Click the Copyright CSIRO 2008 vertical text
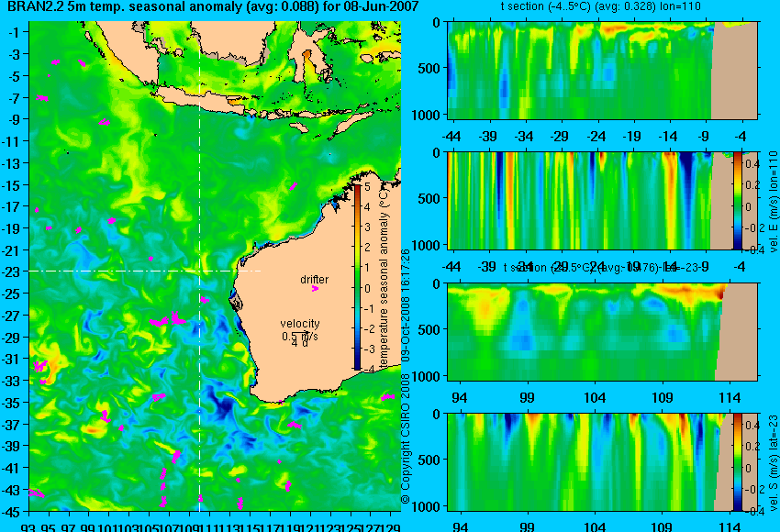780x532 pixels. click(x=406, y=376)
